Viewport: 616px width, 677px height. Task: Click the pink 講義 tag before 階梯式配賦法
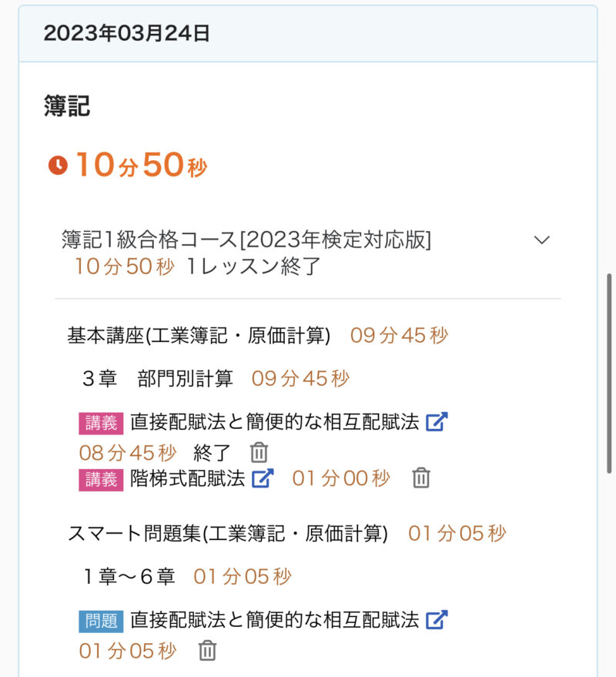[x=101, y=479]
